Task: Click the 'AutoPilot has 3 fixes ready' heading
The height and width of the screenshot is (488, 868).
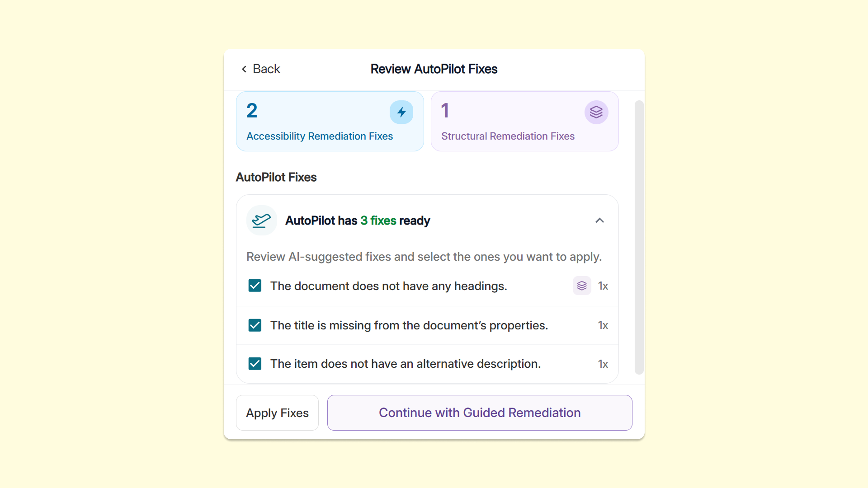Action: [358, 221]
